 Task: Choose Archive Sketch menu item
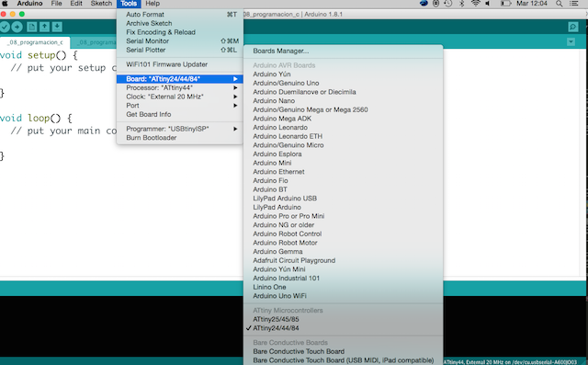(180, 23)
